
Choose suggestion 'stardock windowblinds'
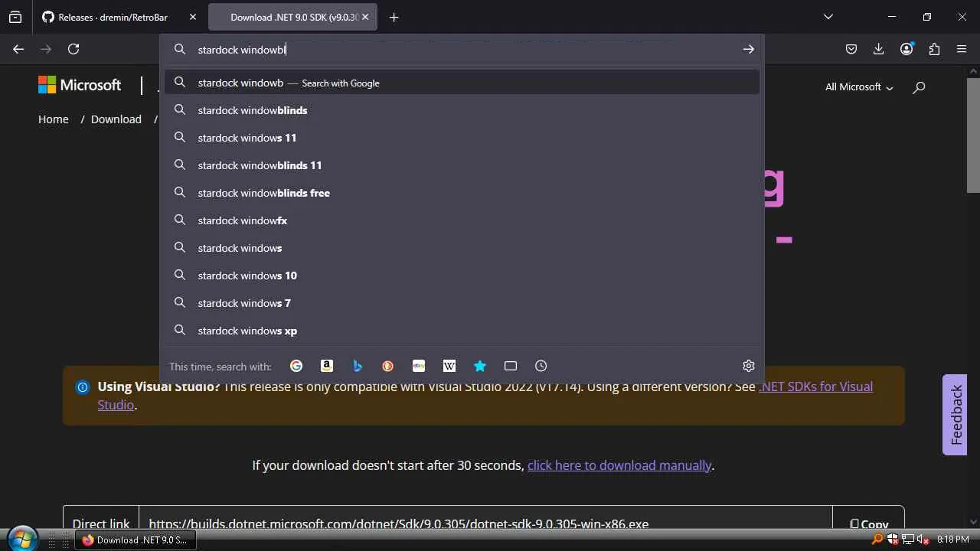coord(462,110)
